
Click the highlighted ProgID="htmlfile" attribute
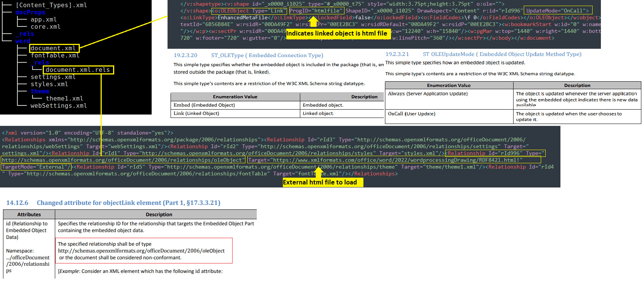[316, 11]
